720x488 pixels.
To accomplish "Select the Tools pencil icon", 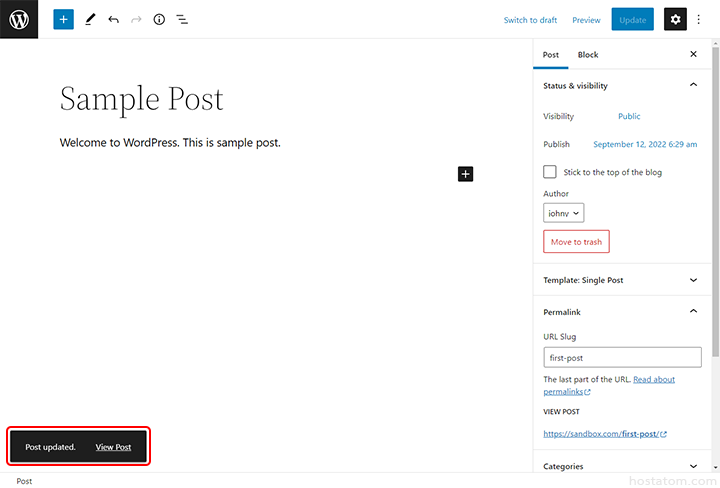I will [x=90, y=19].
